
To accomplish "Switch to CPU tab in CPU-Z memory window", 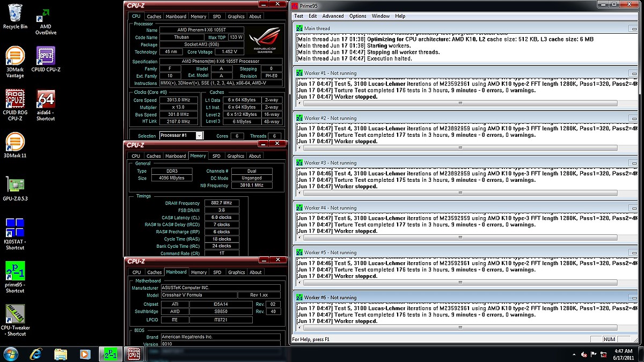I will click(136, 156).
